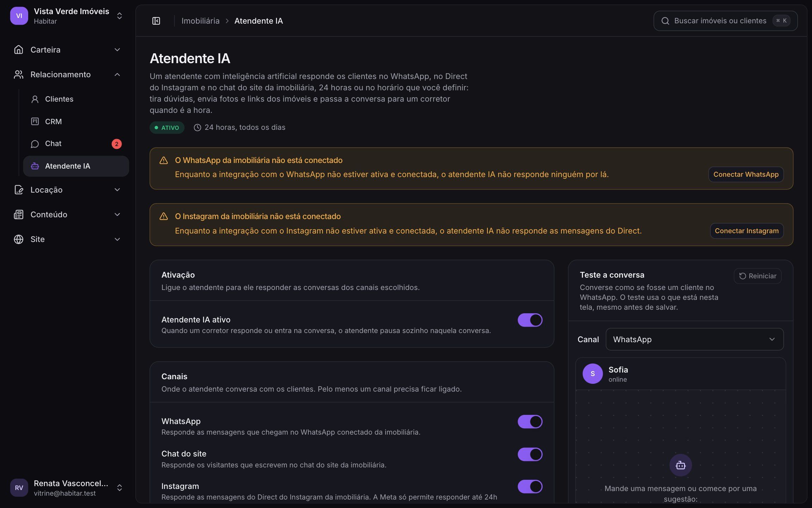Go to Imobiliária in the breadcrumb
This screenshot has height=508, width=812.
click(200, 21)
